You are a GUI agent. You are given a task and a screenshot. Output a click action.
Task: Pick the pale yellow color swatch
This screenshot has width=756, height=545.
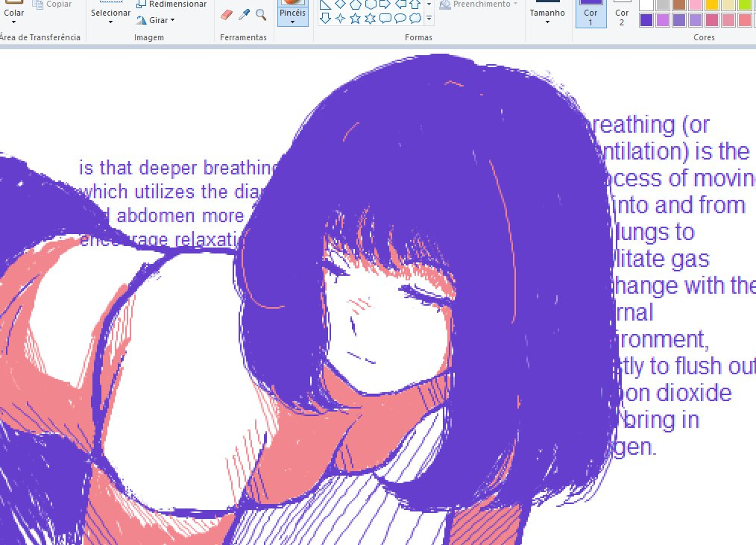click(x=728, y=4)
